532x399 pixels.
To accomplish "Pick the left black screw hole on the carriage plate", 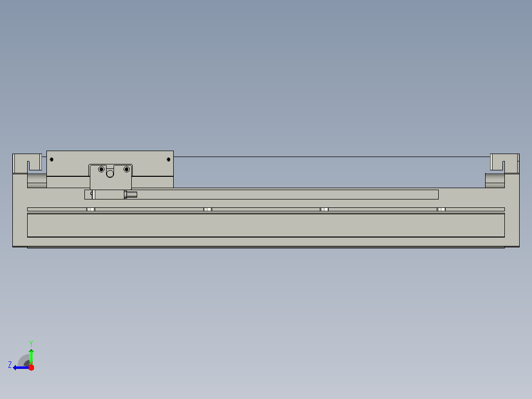I will click(51, 160).
